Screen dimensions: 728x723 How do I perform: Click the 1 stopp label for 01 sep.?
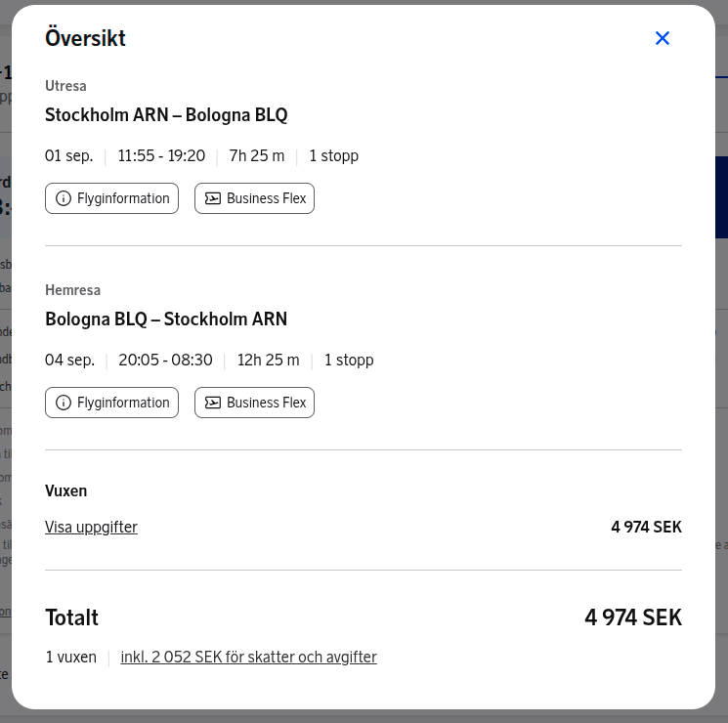pos(334,155)
